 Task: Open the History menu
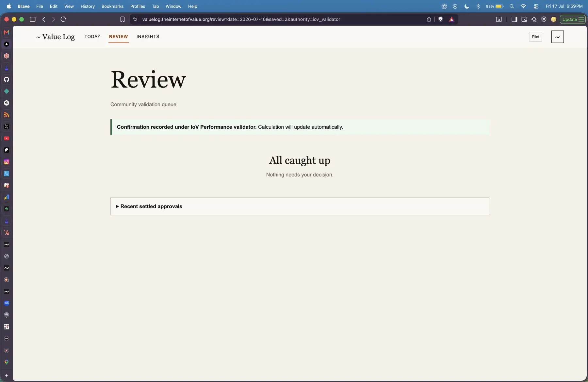[x=88, y=6]
